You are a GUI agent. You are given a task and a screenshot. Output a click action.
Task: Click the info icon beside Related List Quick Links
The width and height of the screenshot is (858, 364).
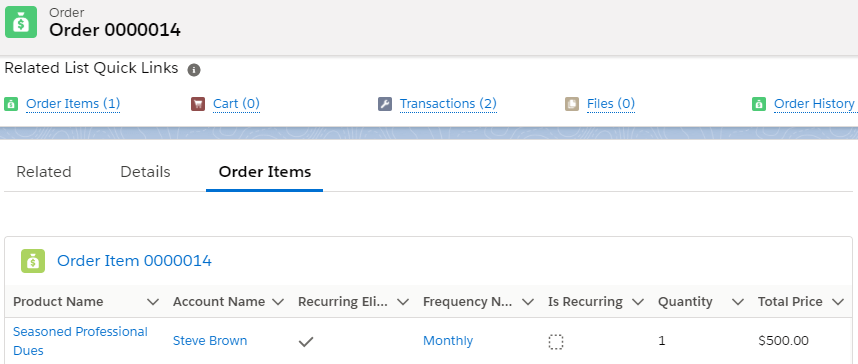coord(194,70)
